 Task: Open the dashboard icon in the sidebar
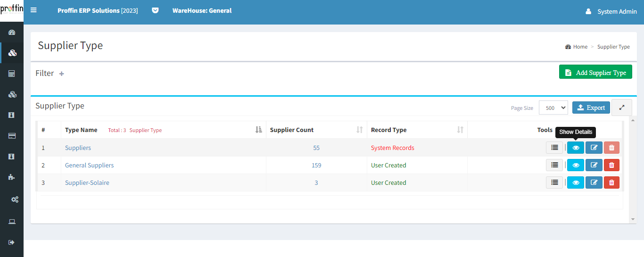point(12,33)
